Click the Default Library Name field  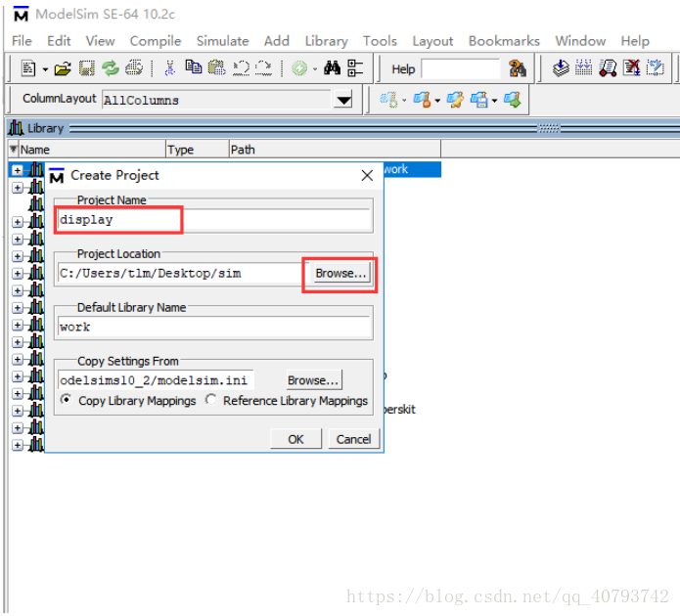[x=214, y=327]
